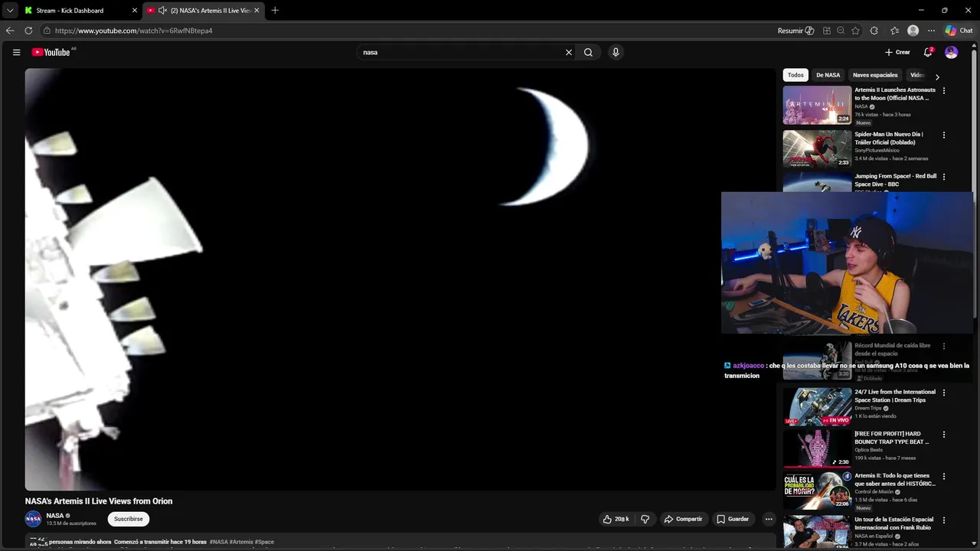The height and width of the screenshot is (551, 980).
Task: Open browser extensions puzzle icon
Action: coord(874,31)
